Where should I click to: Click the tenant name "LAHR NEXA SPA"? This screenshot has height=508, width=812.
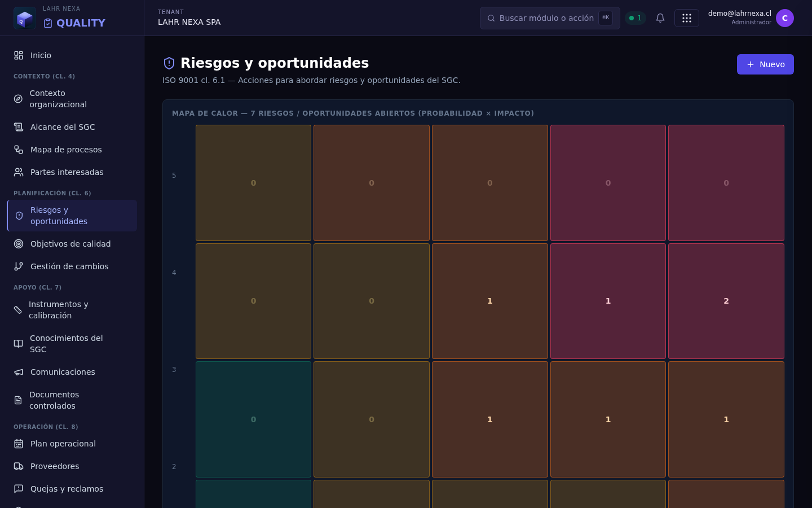(189, 22)
